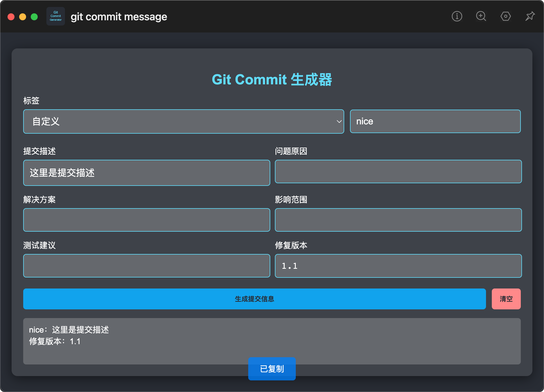
Task: Click the 测试建议 input field
Action: (x=147, y=266)
